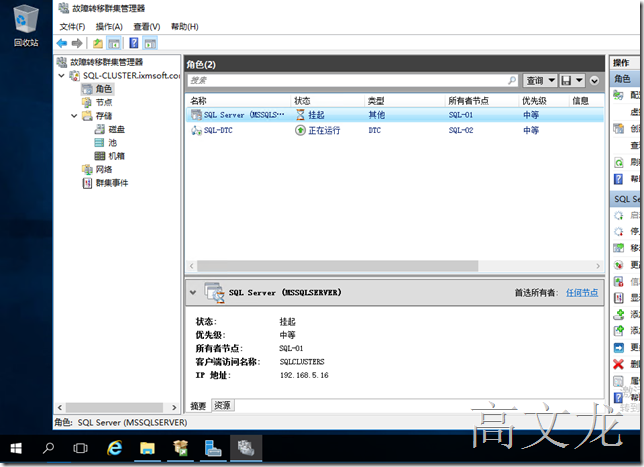The height and width of the screenshot is (467, 644).
Task: Click the roles list horizontal scrollbar thumb
Action: tap(337, 266)
